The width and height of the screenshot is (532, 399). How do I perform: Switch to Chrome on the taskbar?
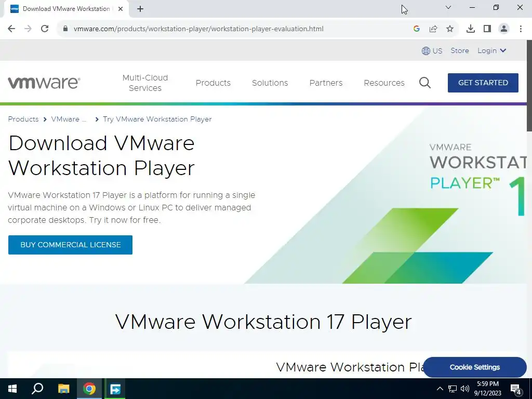(89, 389)
